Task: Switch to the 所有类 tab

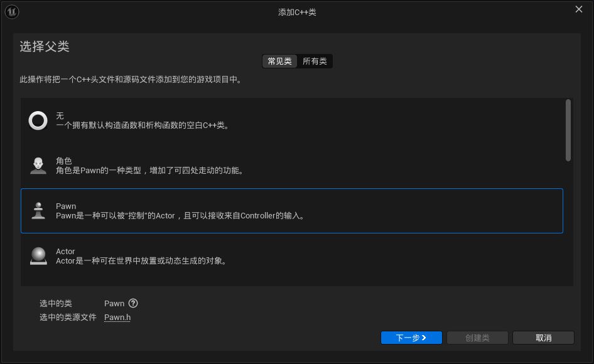Action: point(315,61)
